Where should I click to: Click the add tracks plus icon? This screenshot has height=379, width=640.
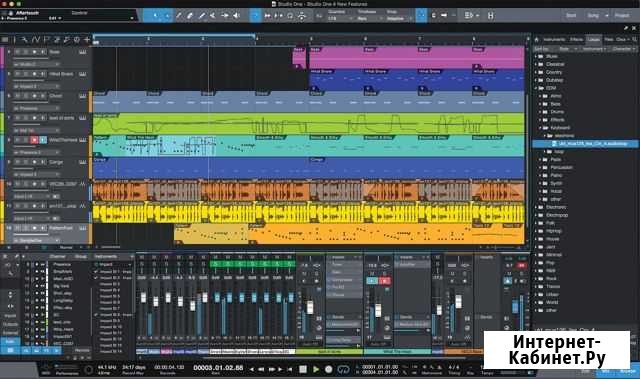(87, 40)
